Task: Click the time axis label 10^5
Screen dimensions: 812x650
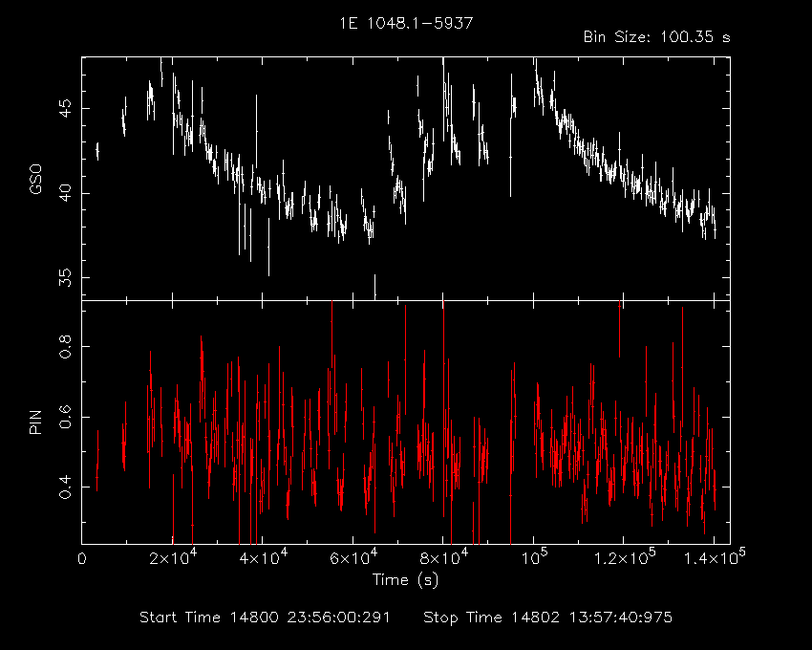Action: (x=534, y=556)
